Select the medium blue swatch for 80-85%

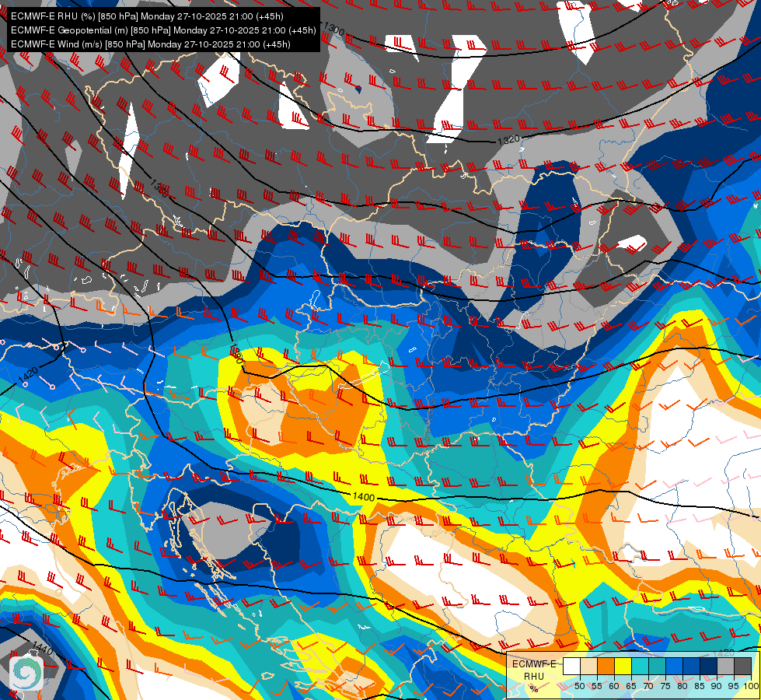pyautogui.click(x=692, y=666)
